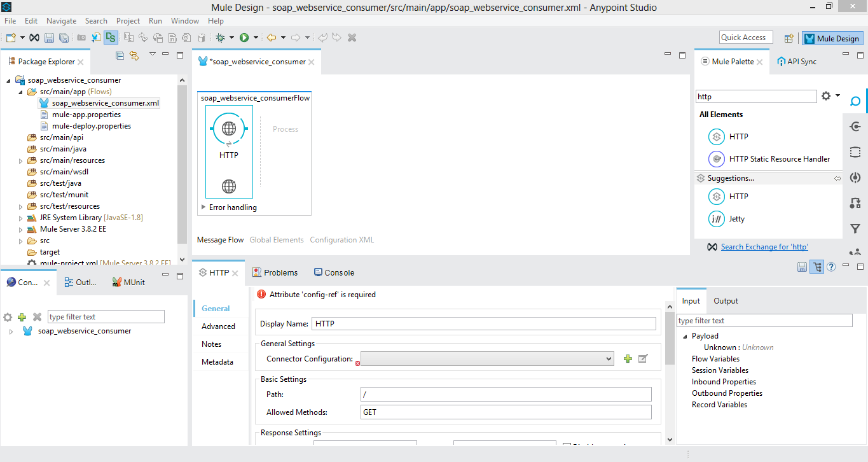Expand the src/main/resources folder
The height and width of the screenshot is (462, 868).
coord(21,161)
